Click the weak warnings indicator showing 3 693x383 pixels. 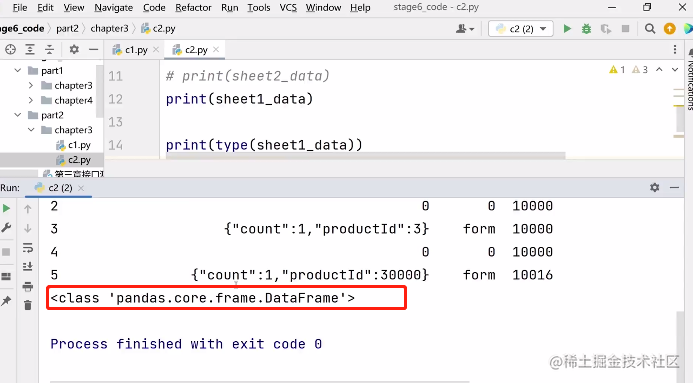point(640,69)
